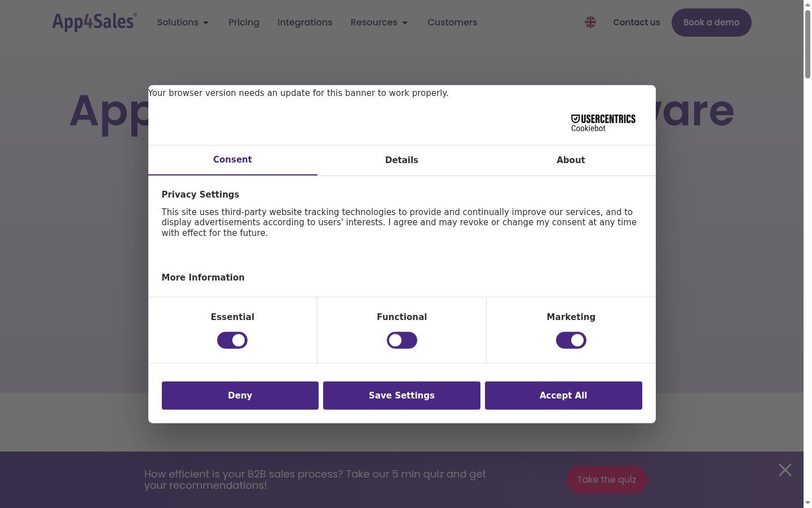Open the Pricing page
The width and height of the screenshot is (812, 508).
[244, 23]
